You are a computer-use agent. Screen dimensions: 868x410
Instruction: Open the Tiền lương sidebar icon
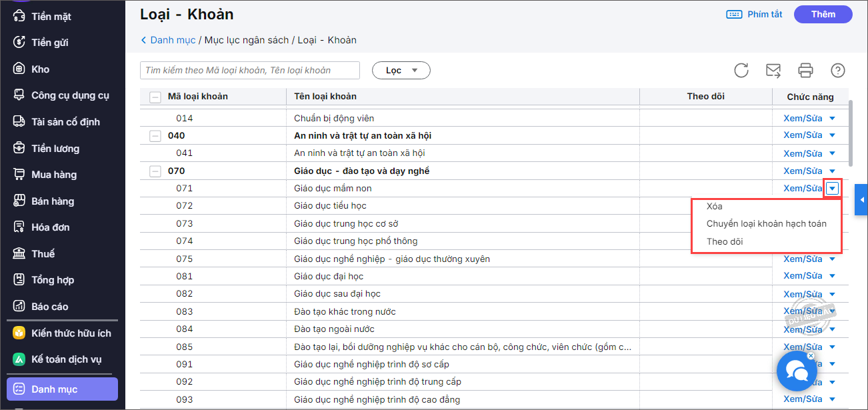coord(20,148)
